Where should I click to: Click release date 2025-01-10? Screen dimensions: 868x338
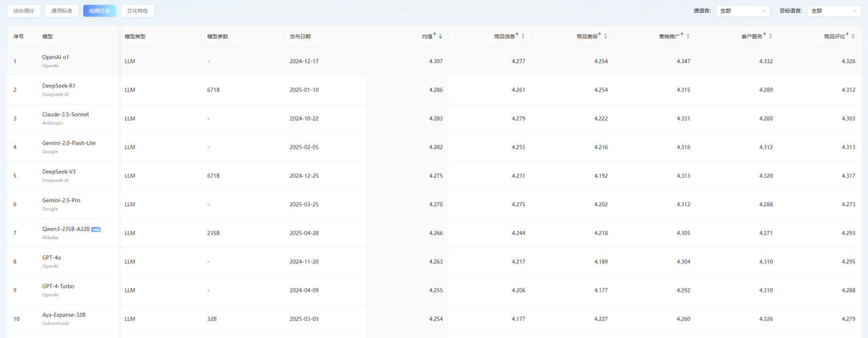pos(304,90)
